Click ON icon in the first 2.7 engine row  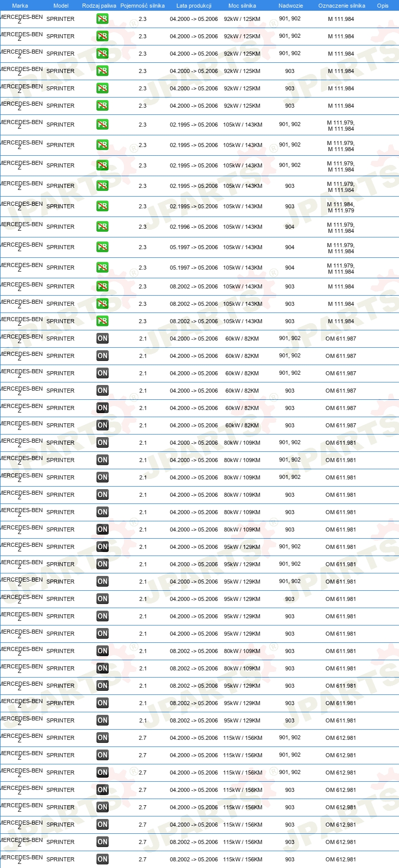[103, 738]
